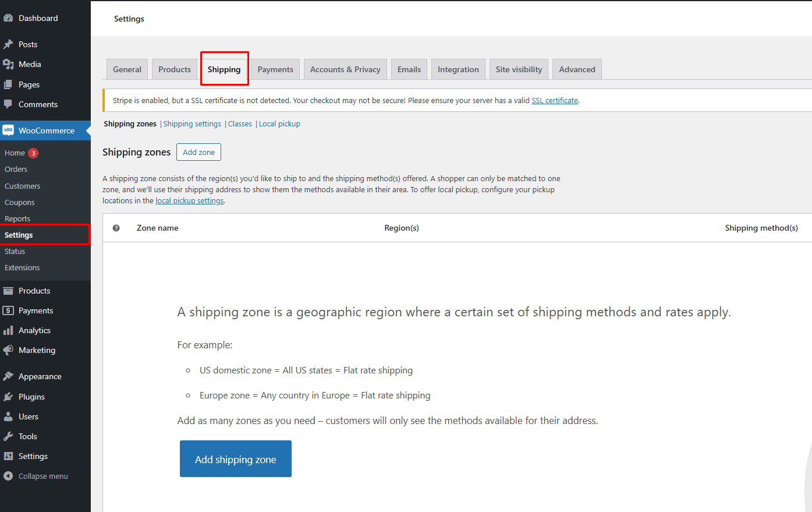The height and width of the screenshot is (512, 812).
Task: Click the Add shipping zone button
Action: click(x=235, y=459)
